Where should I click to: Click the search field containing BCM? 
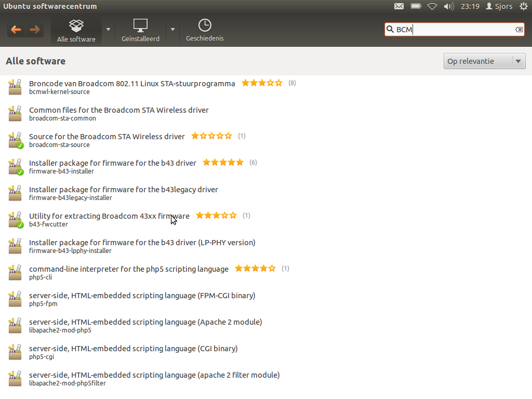[452, 30]
